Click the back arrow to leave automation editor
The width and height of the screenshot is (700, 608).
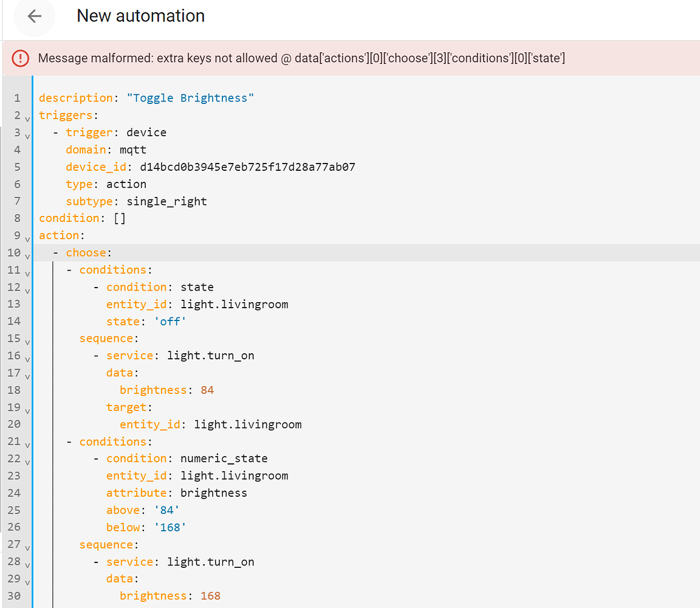pyautogui.click(x=34, y=17)
